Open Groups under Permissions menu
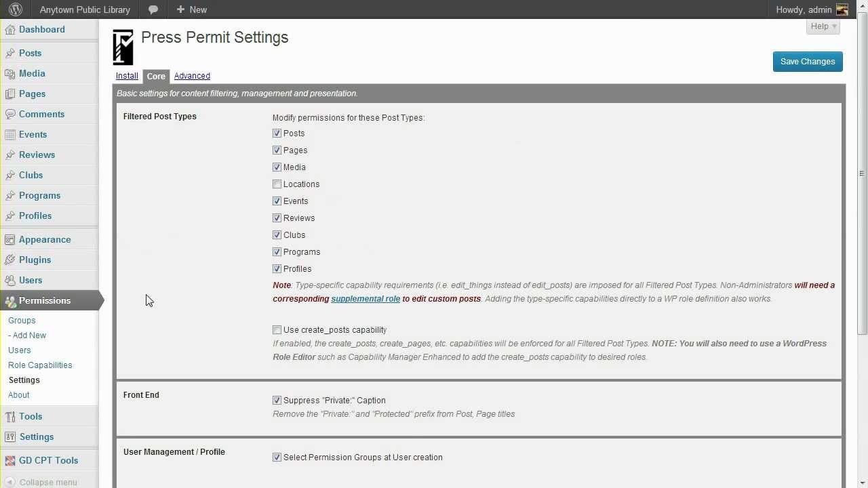Viewport: 868px width, 488px height. (22, 321)
